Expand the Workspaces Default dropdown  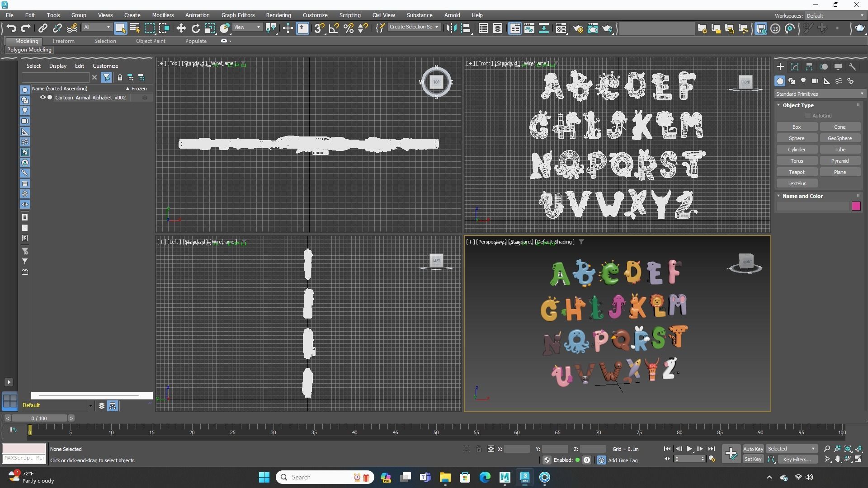(x=835, y=15)
